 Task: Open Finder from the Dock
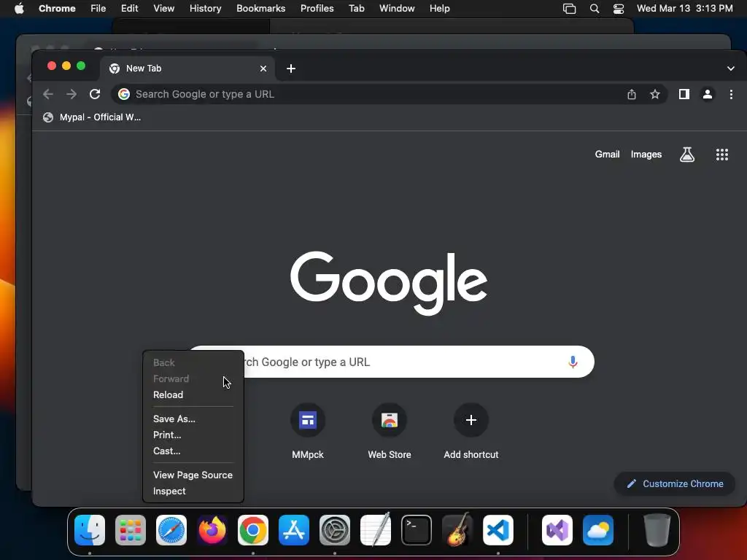click(90, 530)
